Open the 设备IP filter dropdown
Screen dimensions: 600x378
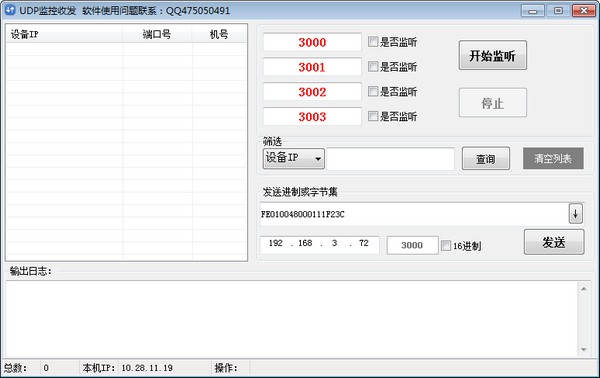293,158
